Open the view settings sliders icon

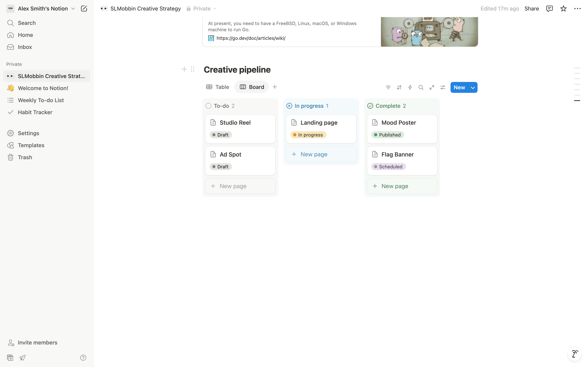[x=443, y=87]
